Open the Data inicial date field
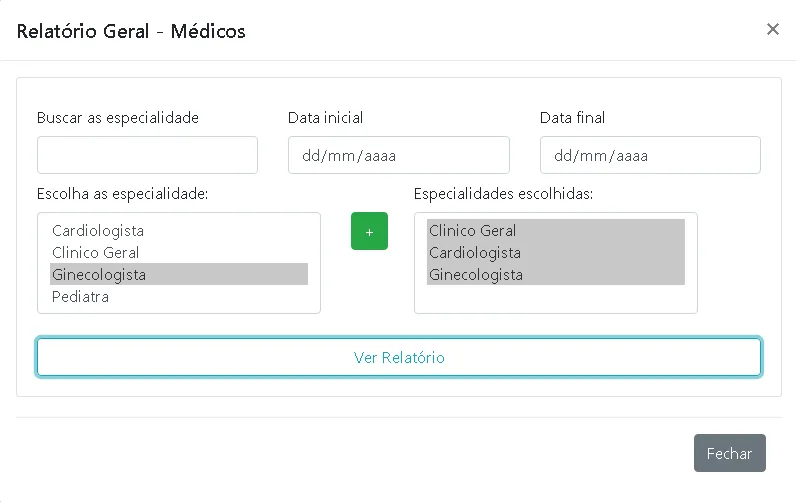 (398, 155)
